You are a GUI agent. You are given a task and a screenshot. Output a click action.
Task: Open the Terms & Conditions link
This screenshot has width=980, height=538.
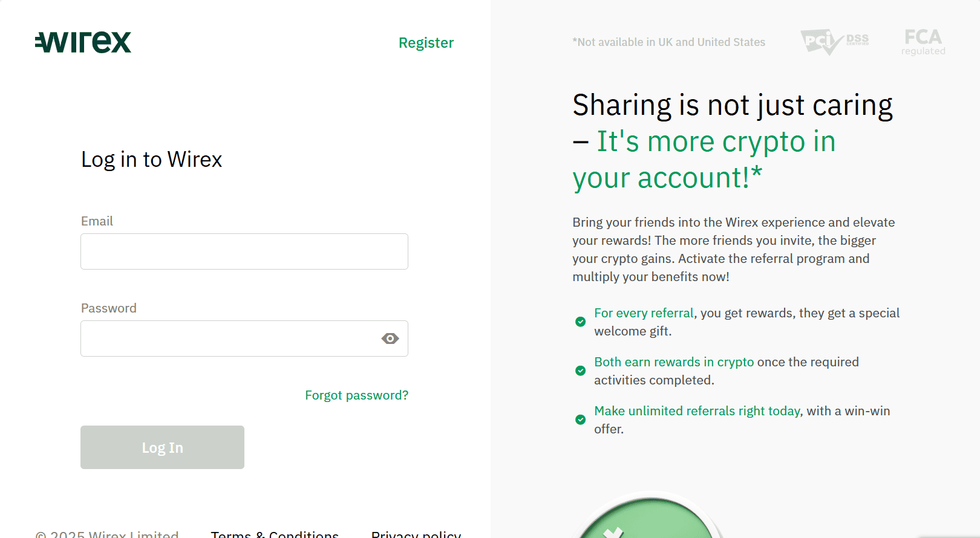[275, 534]
